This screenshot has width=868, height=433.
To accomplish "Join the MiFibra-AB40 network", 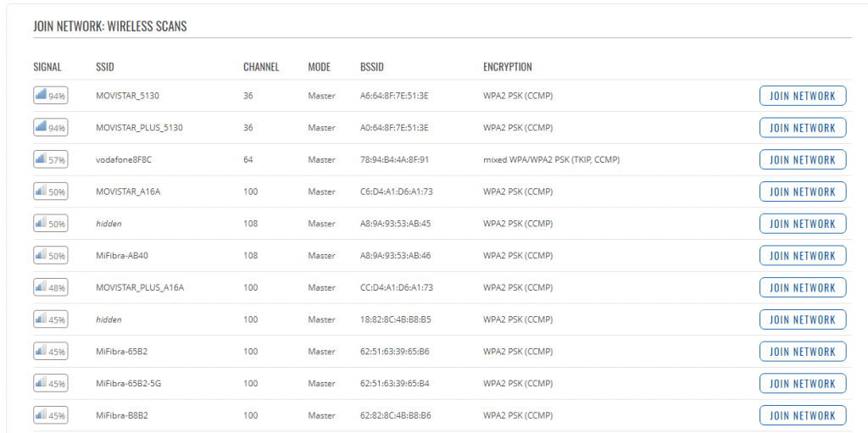I will click(803, 256).
